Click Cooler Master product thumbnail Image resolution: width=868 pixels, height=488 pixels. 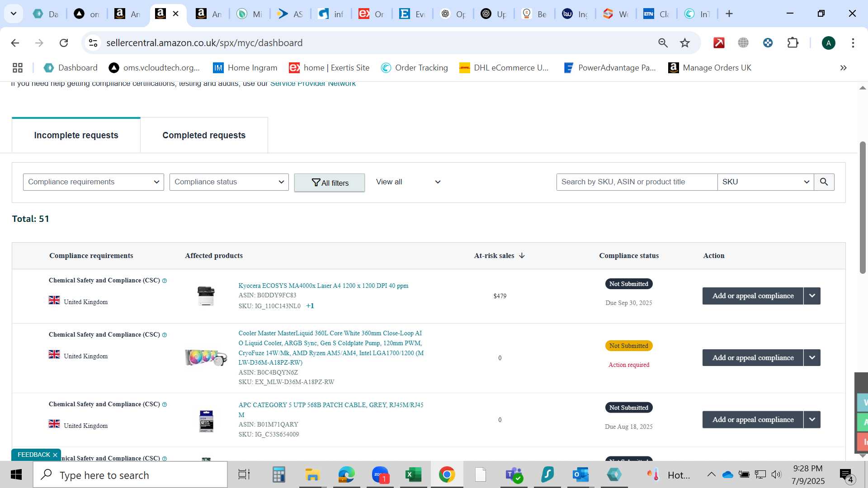pos(206,357)
